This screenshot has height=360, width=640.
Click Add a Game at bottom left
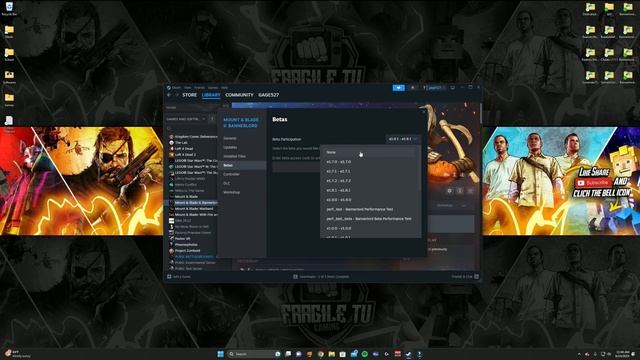[x=179, y=277]
